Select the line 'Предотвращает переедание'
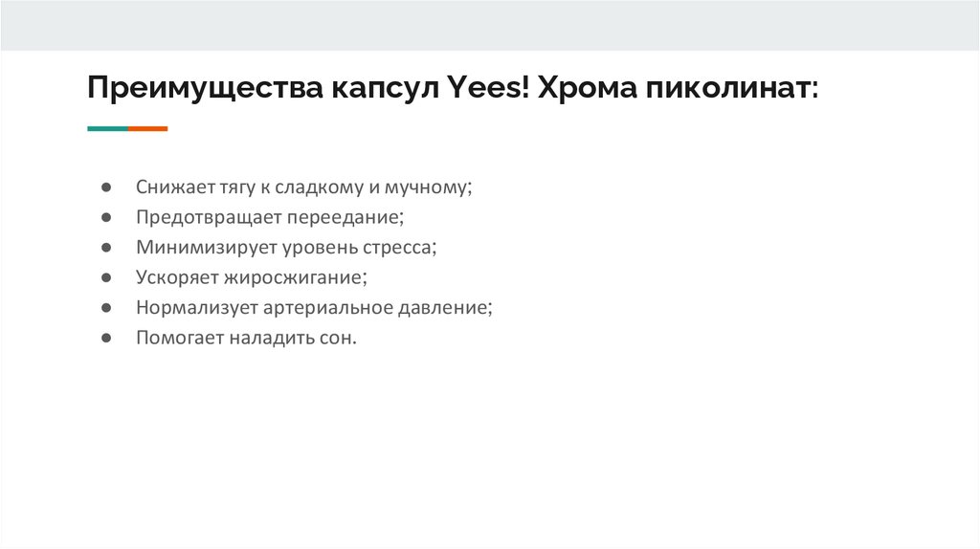Image resolution: width=980 pixels, height=549 pixels. click(270, 216)
